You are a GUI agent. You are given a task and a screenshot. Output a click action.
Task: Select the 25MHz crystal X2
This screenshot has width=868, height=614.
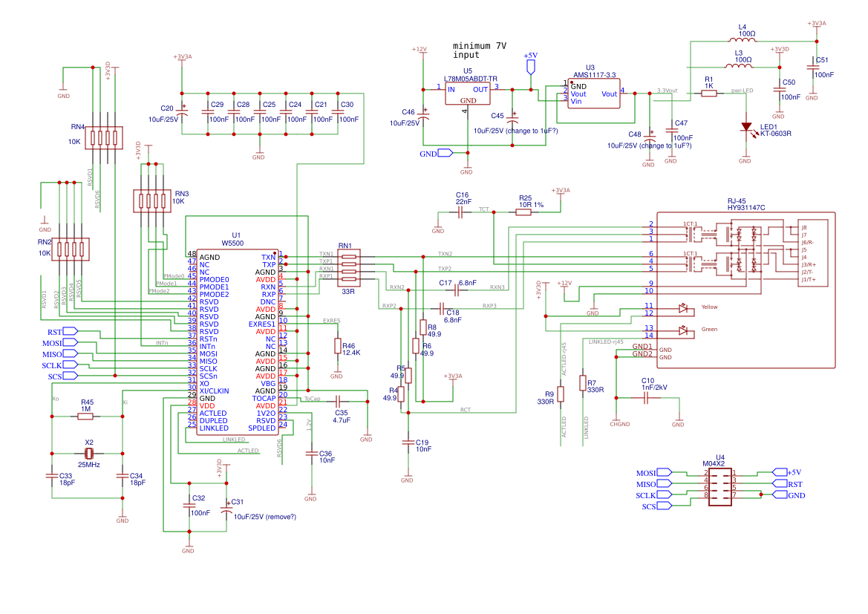coord(91,453)
